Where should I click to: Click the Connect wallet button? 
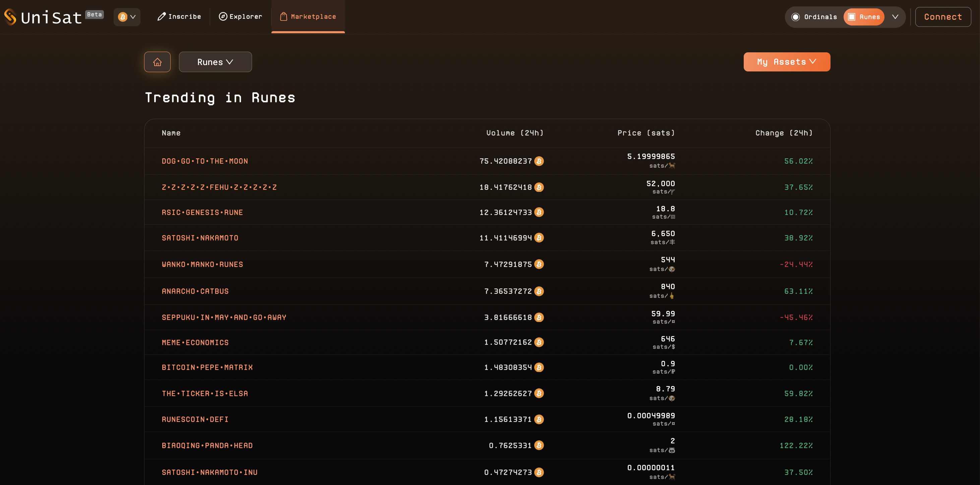pyautogui.click(x=943, y=17)
